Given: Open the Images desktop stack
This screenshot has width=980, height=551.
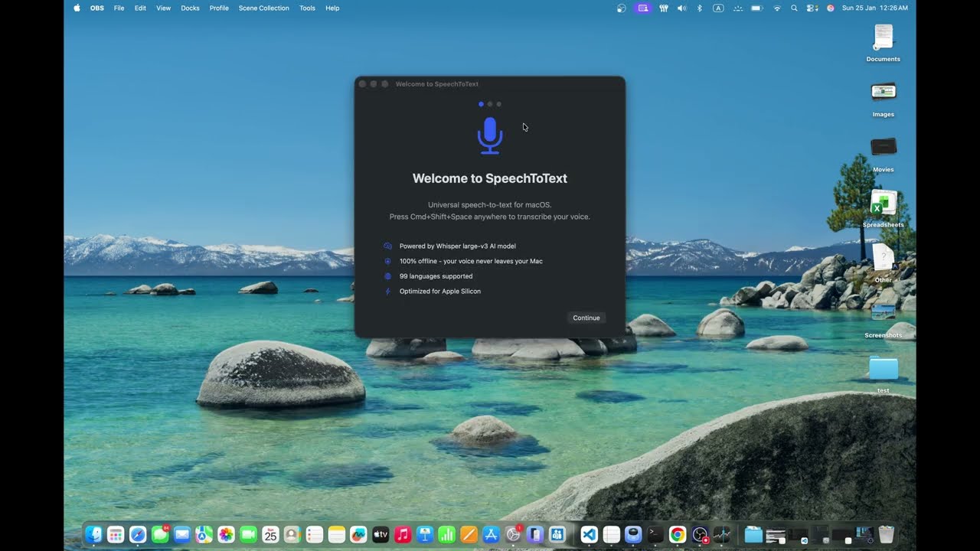Looking at the screenshot, I should [x=884, y=98].
